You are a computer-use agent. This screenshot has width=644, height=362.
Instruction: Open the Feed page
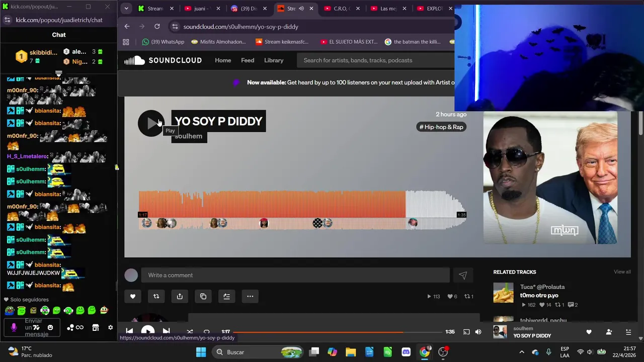pos(248,60)
